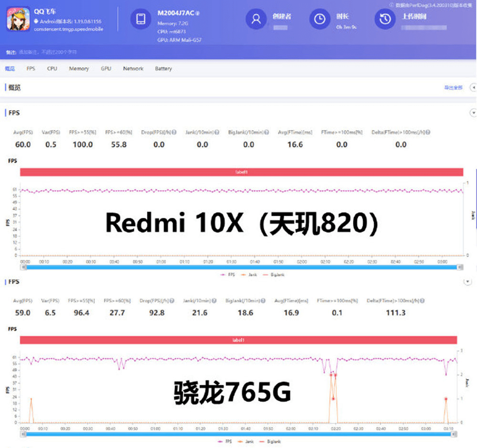Switch to the Battery tab
Viewport: 477px width, 448px height.
tap(163, 68)
